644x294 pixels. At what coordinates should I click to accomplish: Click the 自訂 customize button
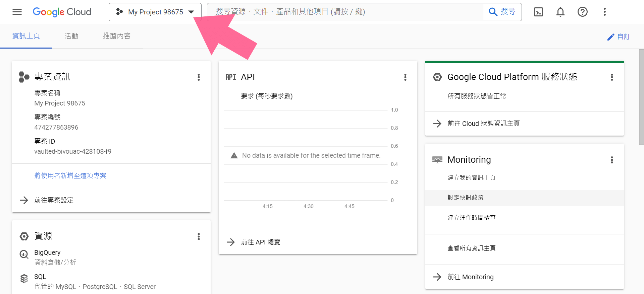point(619,36)
